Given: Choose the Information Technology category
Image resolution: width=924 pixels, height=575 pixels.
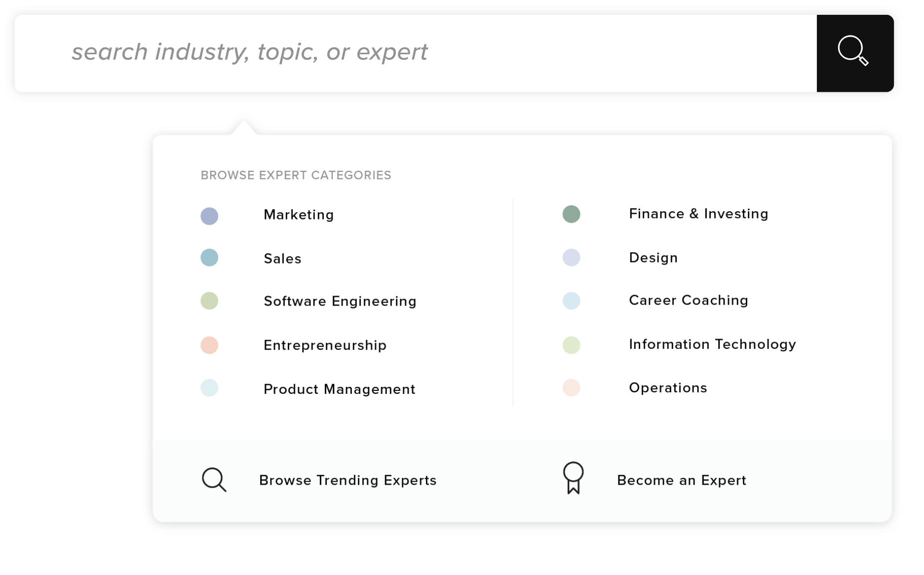Looking at the screenshot, I should click(x=712, y=344).
